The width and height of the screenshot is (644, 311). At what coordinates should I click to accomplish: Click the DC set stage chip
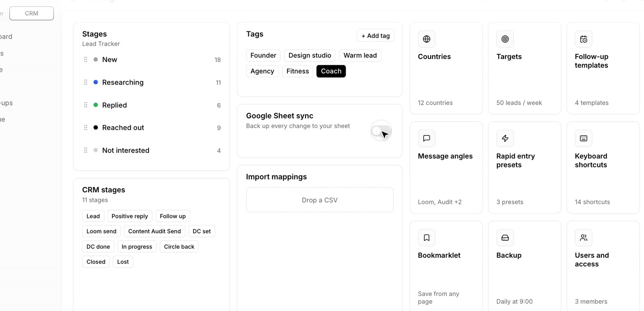coord(202,231)
